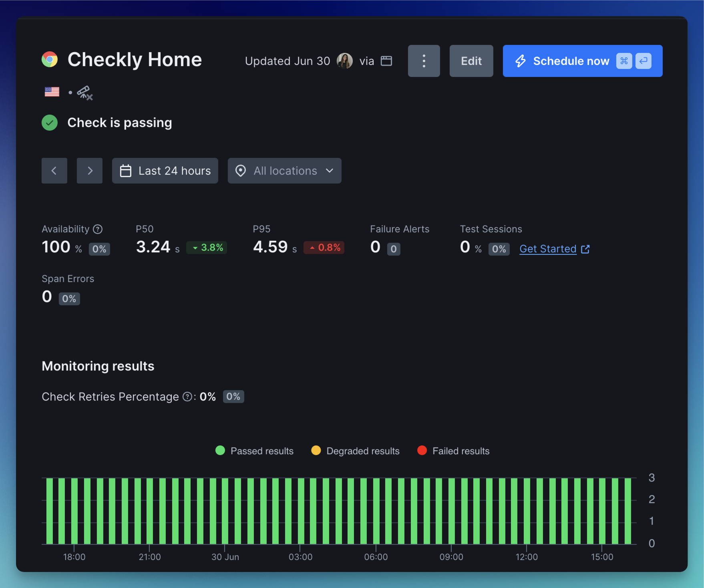This screenshot has width=704, height=588.
Task: Click the lightning bolt on Schedule now
Action: point(521,61)
